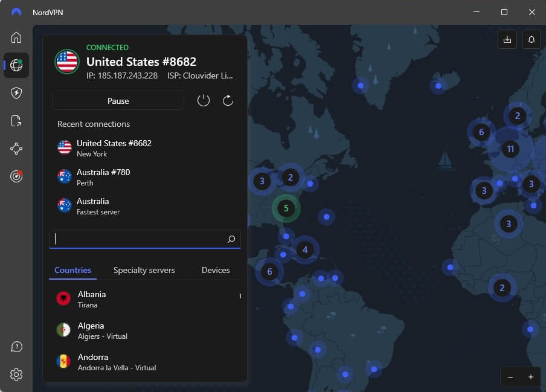Image resolution: width=546 pixels, height=392 pixels.
Task: Click the Greenland server dot on map
Action: (361, 85)
